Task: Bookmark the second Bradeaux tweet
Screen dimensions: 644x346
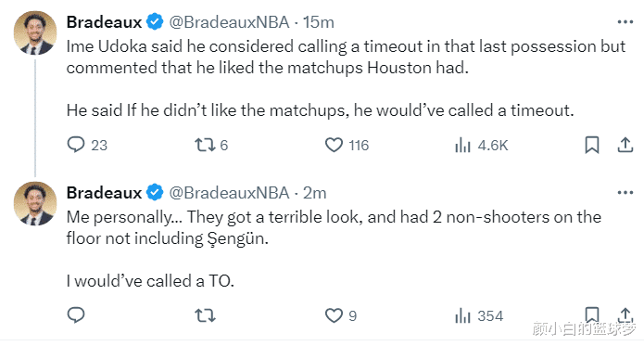Action: tap(592, 314)
